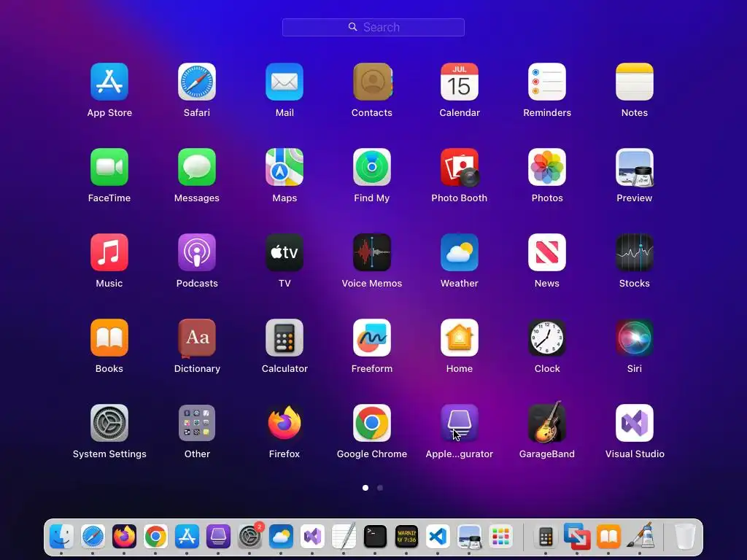This screenshot has height=560, width=747.
Task: Expand the Other apps folder
Action: [197, 423]
